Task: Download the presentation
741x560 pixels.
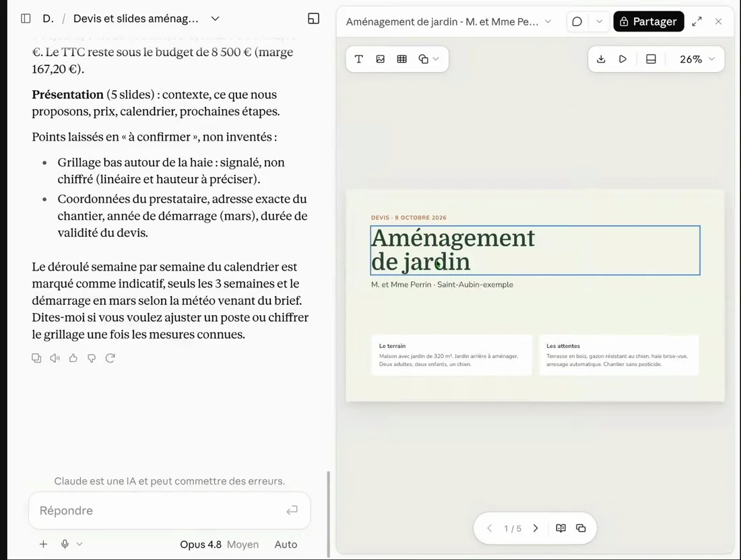Action: click(x=601, y=59)
